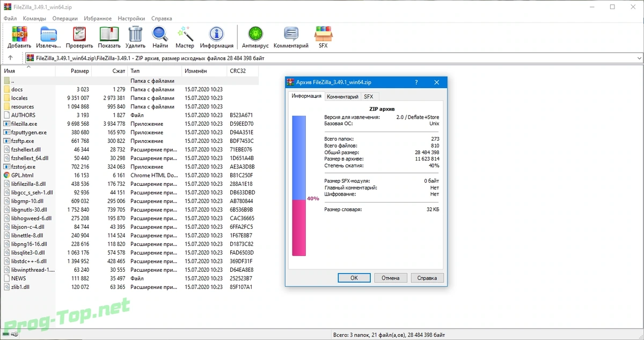This screenshot has width=644, height=340.
Task: Click the GPL.html Chrome icon
Action: tap(7, 175)
